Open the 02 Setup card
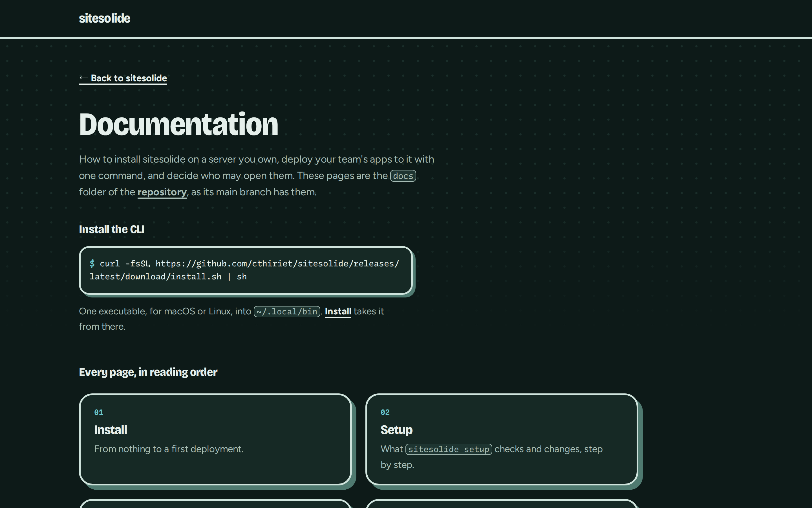The width and height of the screenshot is (812, 508). [x=502, y=439]
